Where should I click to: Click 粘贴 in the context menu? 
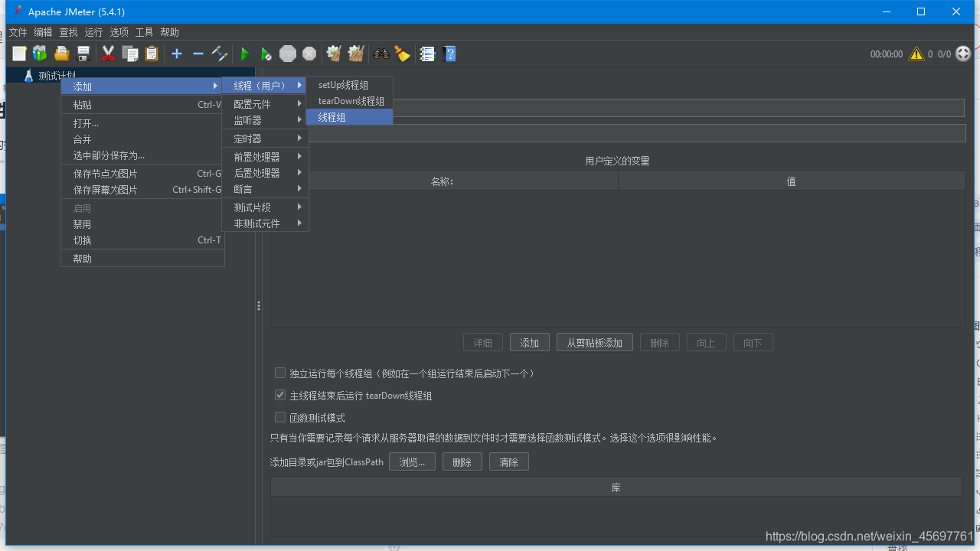click(x=142, y=105)
